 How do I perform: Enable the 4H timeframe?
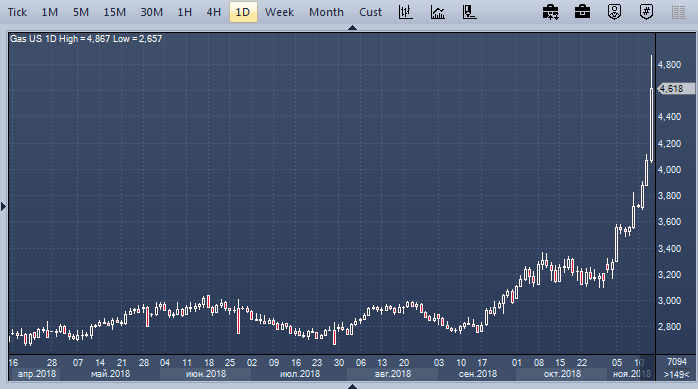(x=214, y=12)
